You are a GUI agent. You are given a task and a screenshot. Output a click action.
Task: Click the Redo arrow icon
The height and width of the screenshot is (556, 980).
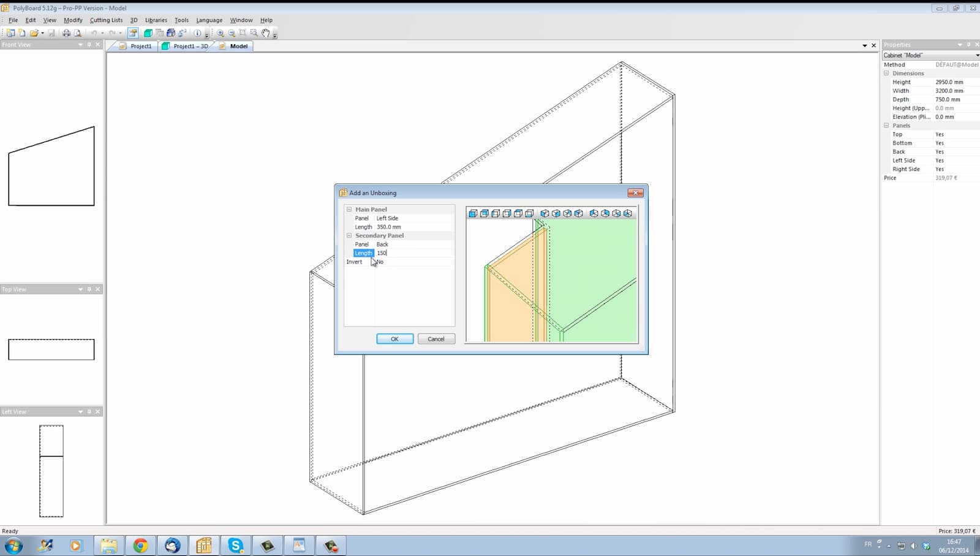112,33
